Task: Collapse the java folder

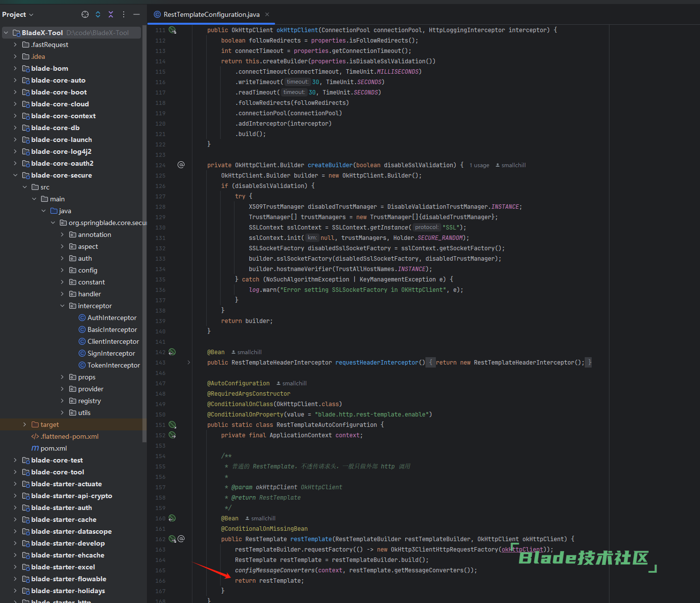Action: coord(44,211)
